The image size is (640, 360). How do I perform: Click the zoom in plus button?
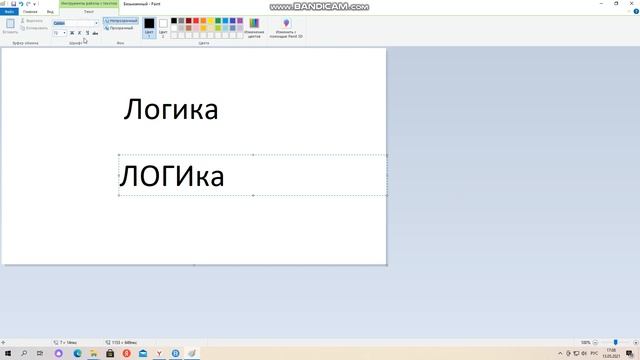[x=636, y=343]
